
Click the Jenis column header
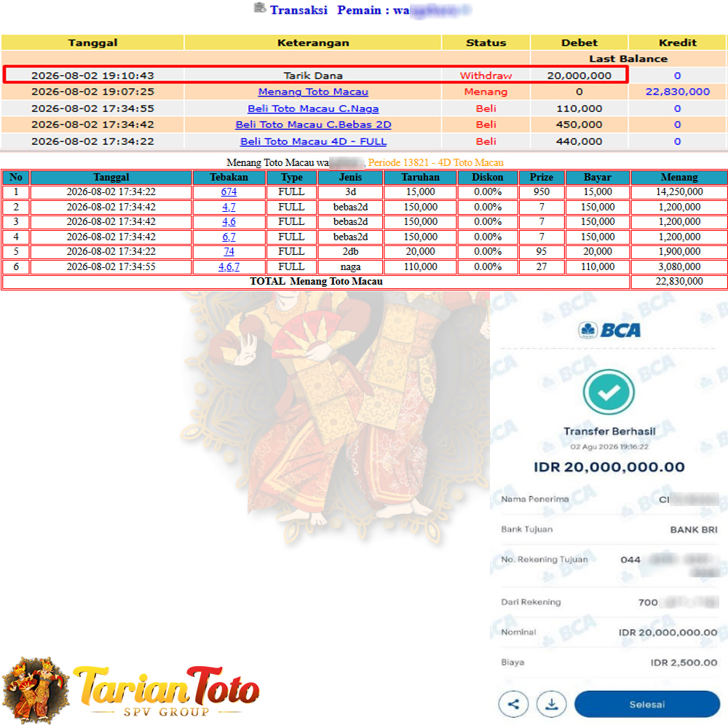click(350, 178)
